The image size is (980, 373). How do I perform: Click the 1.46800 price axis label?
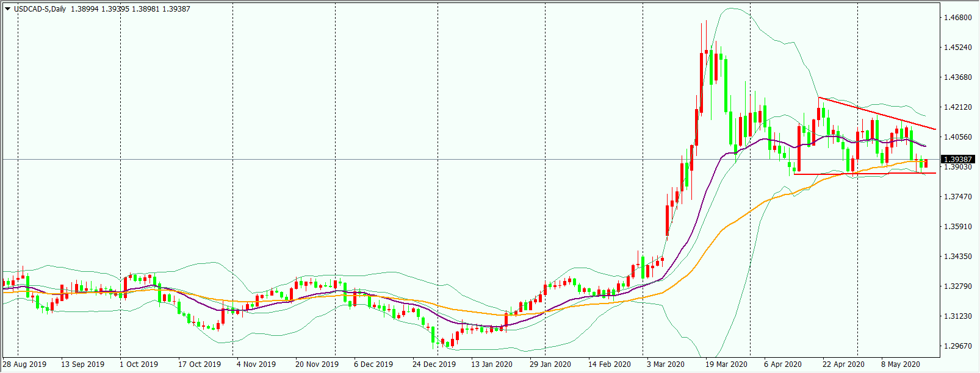[x=957, y=18]
